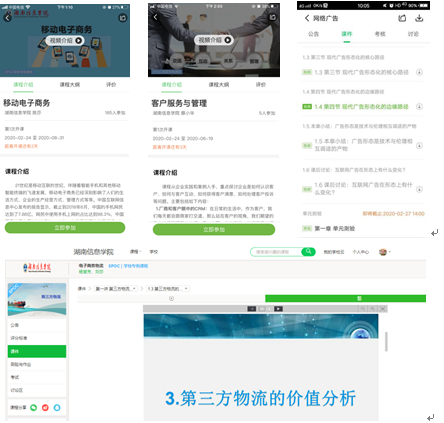Screen dimensions: 444x423
Task: Open 第一章 单元测验 quiz item
Action: coord(335,228)
